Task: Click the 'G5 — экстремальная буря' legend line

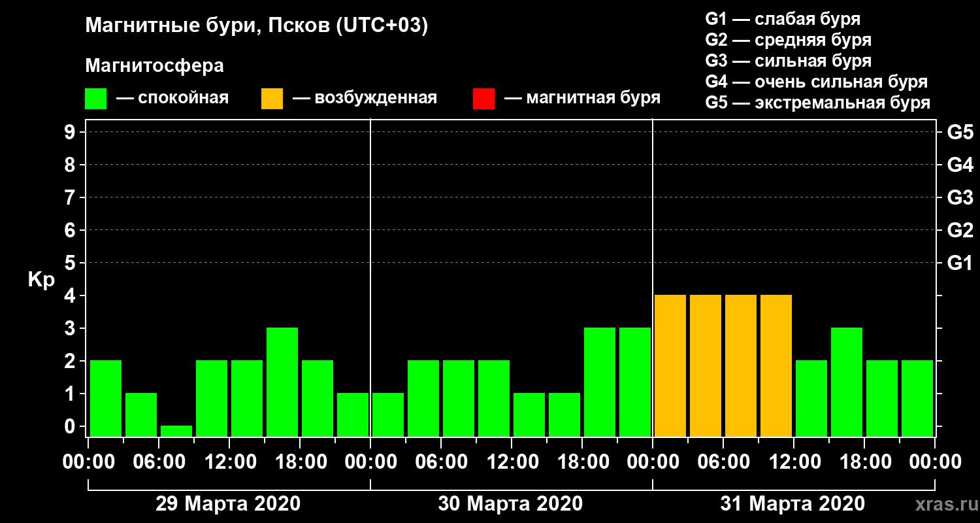Action: coord(817,103)
